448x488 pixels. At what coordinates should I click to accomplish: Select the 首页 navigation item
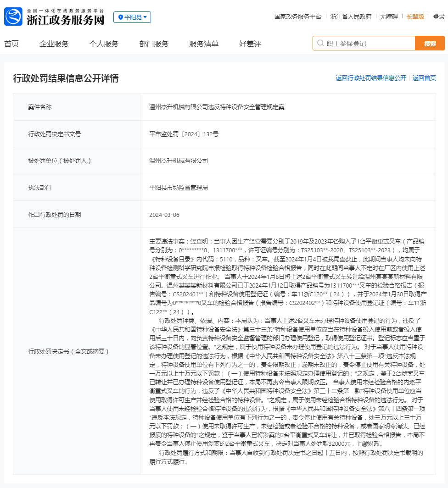[11, 44]
